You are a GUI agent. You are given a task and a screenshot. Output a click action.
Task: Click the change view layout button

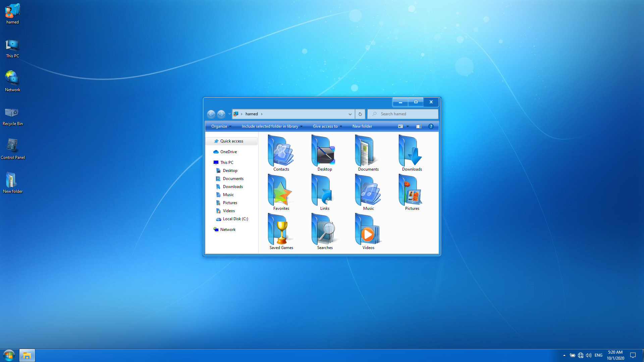[x=400, y=126]
